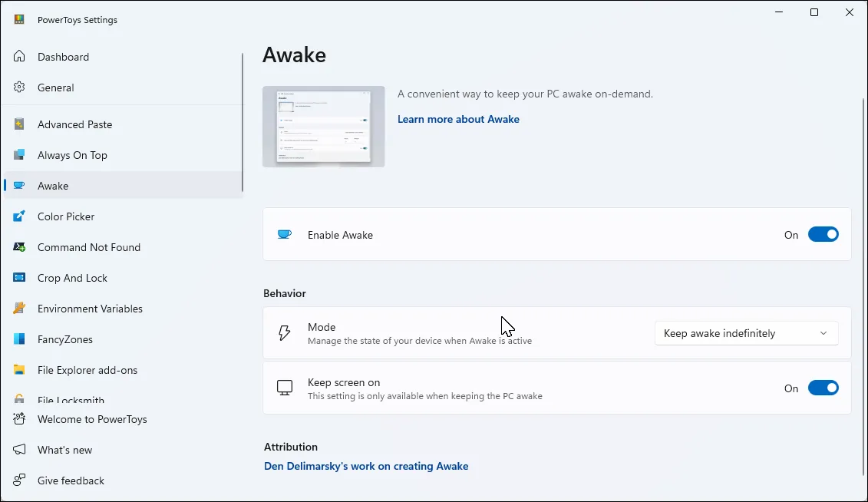Viewport: 868px width, 502px height.
Task: Minimize the PowerToys Settings window
Action: click(779, 12)
